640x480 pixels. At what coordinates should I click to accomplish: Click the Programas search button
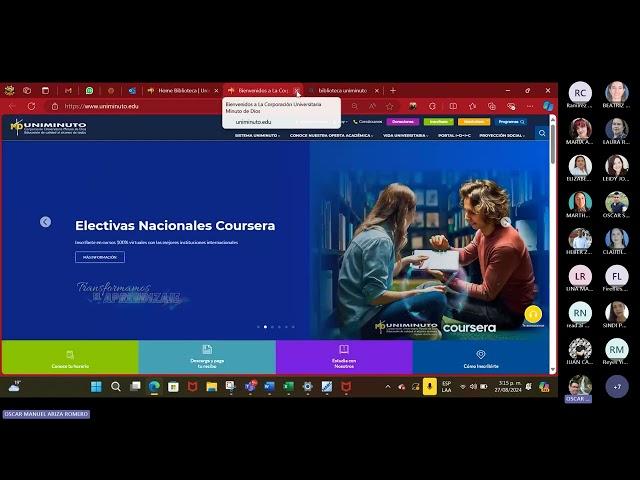[510, 122]
